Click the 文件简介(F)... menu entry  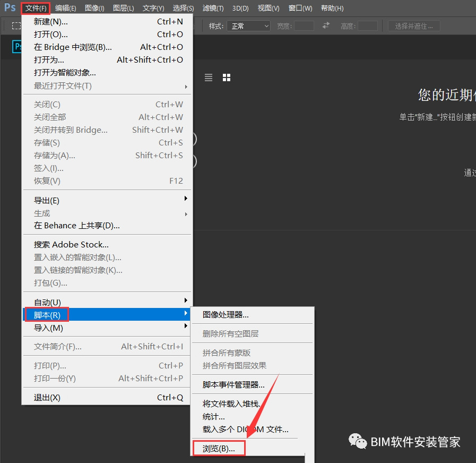click(x=107, y=346)
